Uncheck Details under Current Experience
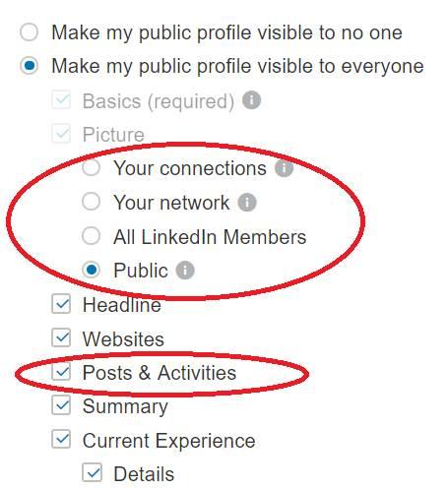Screen dimensions: 448x489 92,472
